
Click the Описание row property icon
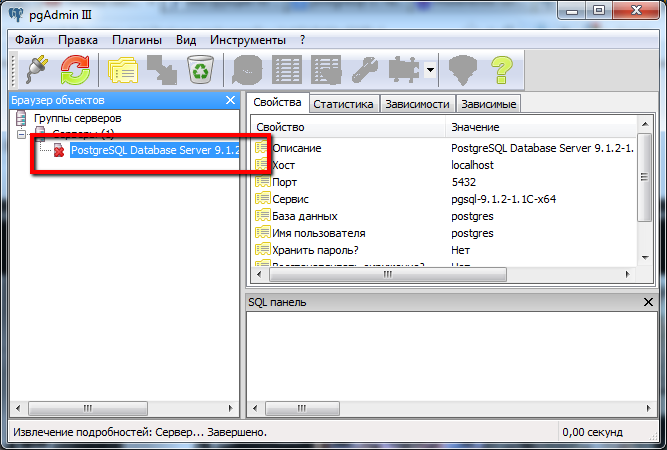pos(262,148)
